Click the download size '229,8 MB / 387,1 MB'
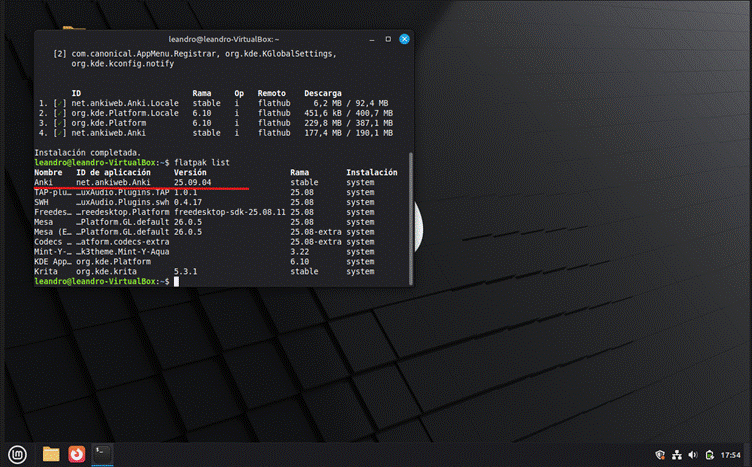This screenshot has height=467, width=752. [x=349, y=123]
